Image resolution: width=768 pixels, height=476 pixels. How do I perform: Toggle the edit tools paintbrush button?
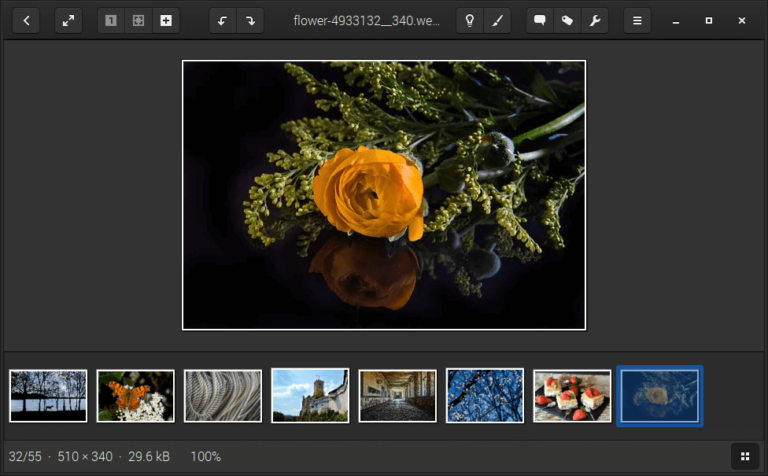497,20
